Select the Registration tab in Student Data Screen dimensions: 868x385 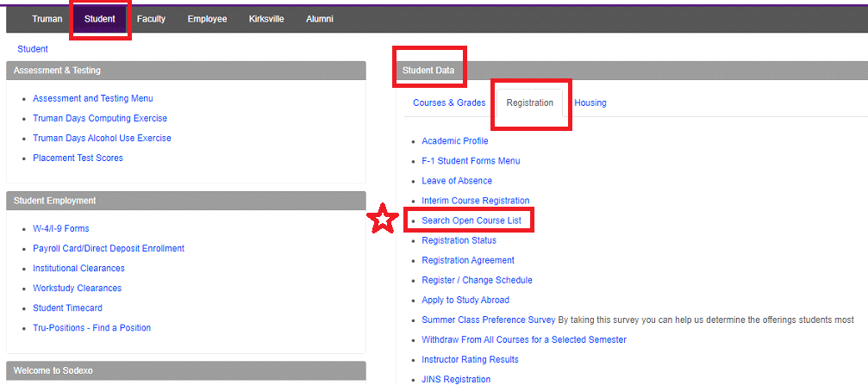pyautogui.click(x=530, y=102)
